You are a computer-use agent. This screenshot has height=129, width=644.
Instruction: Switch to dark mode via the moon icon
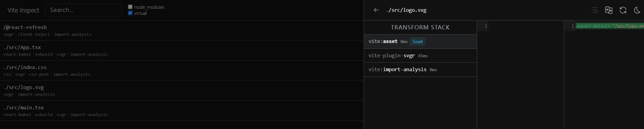pyautogui.click(x=637, y=10)
